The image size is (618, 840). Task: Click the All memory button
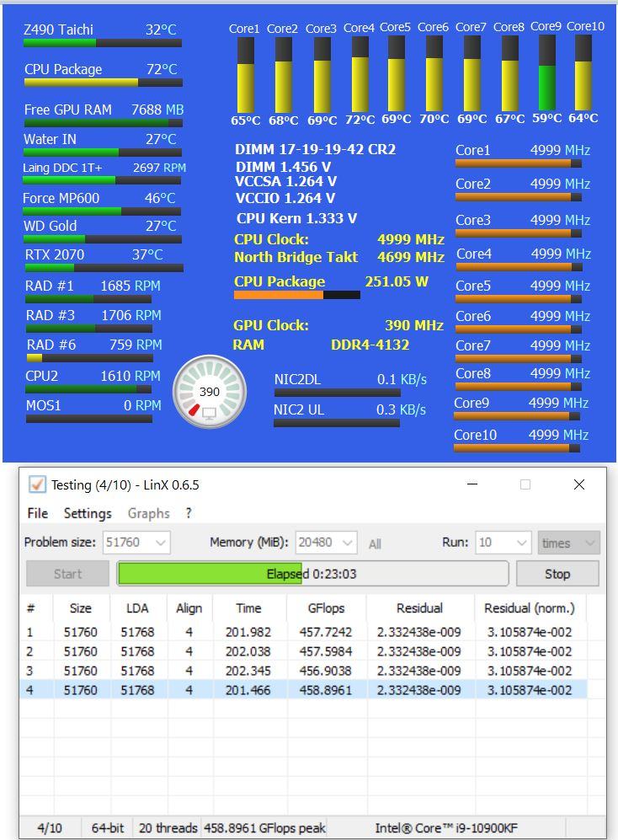[375, 543]
